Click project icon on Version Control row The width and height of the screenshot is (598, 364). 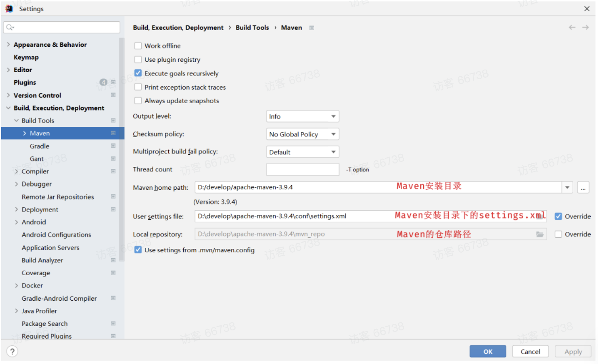113,95
